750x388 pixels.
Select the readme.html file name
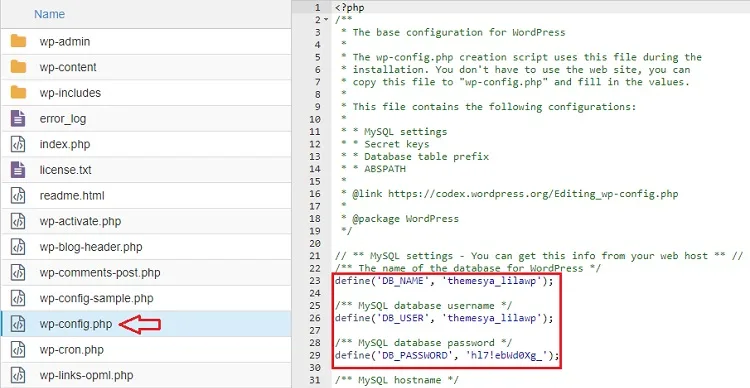(x=72, y=196)
